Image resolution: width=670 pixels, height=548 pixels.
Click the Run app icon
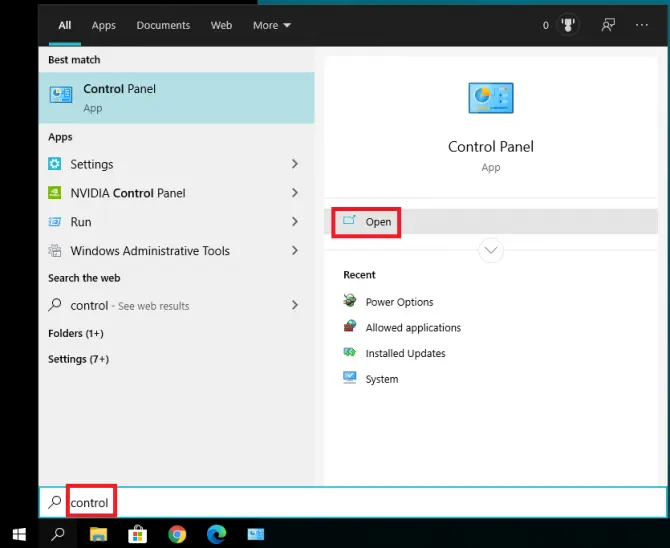[54, 222]
